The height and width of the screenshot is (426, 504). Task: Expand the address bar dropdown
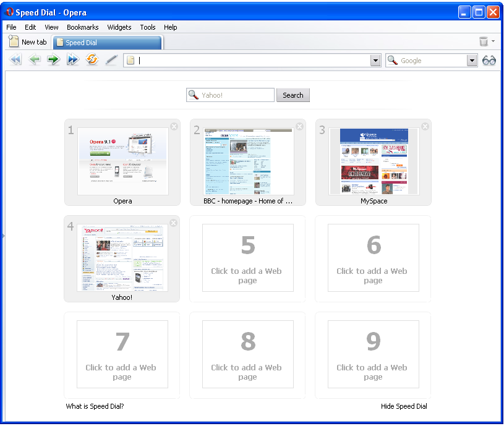(x=375, y=61)
